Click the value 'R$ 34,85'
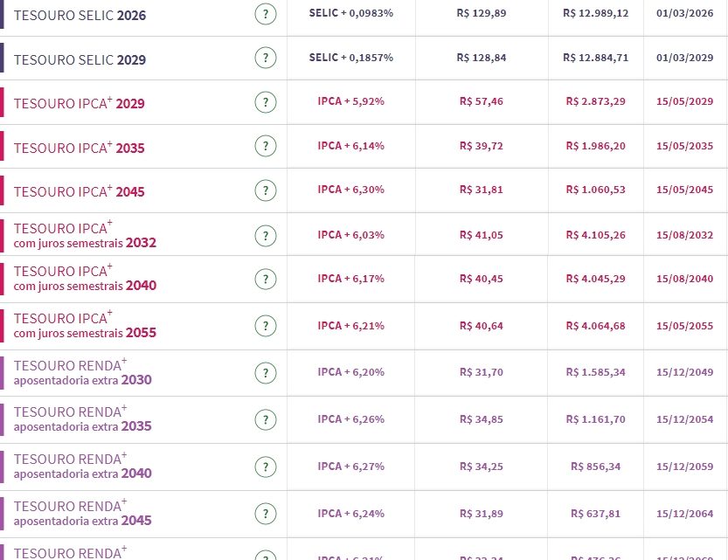 click(x=482, y=419)
